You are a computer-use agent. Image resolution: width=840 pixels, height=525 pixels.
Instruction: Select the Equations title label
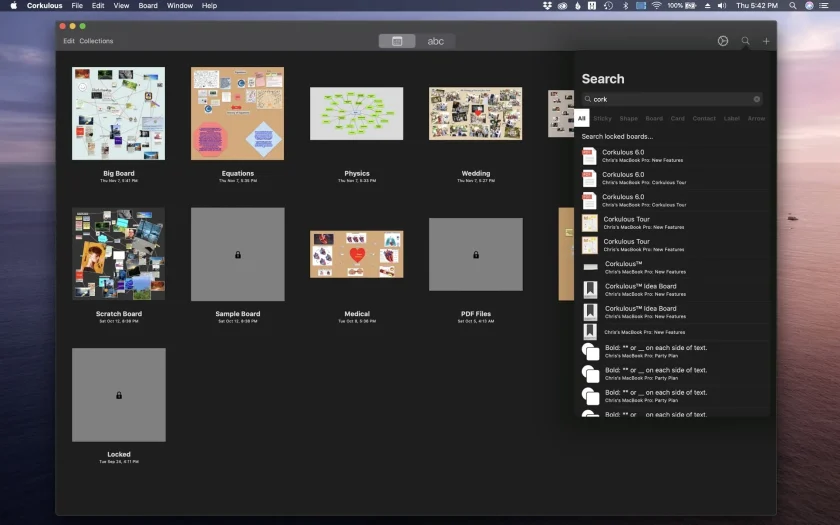click(238, 174)
